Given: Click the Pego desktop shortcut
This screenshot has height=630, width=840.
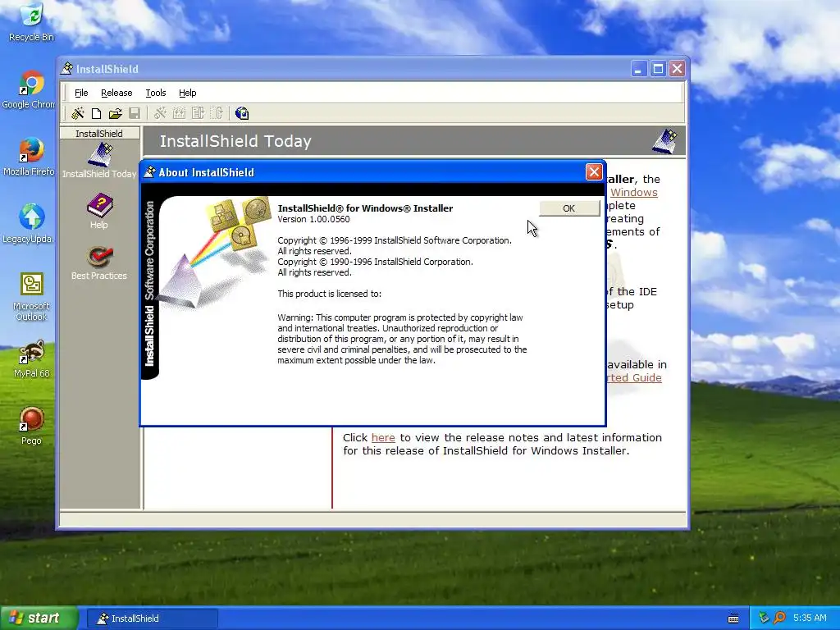Looking at the screenshot, I should [x=32, y=427].
